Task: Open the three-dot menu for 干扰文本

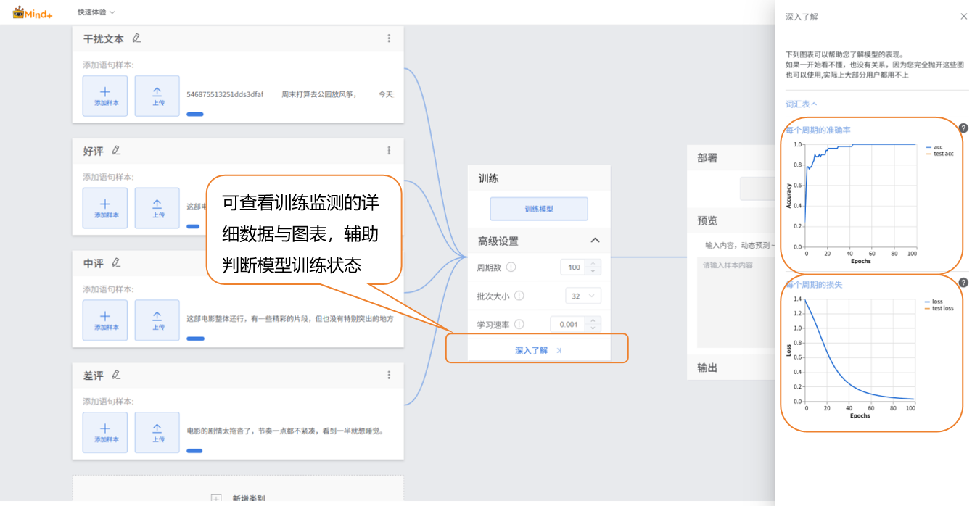Action: click(x=389, y=38)
